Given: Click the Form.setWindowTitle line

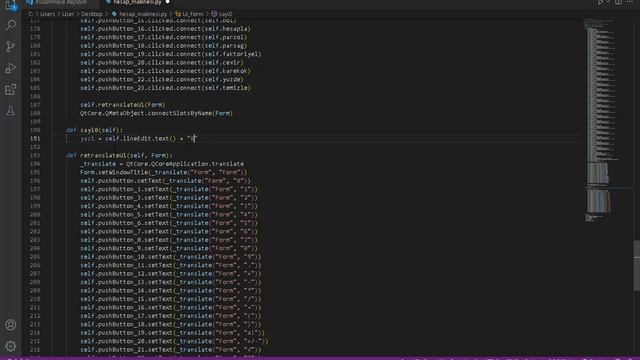Looking at the screenshot, I should point(163,173).
